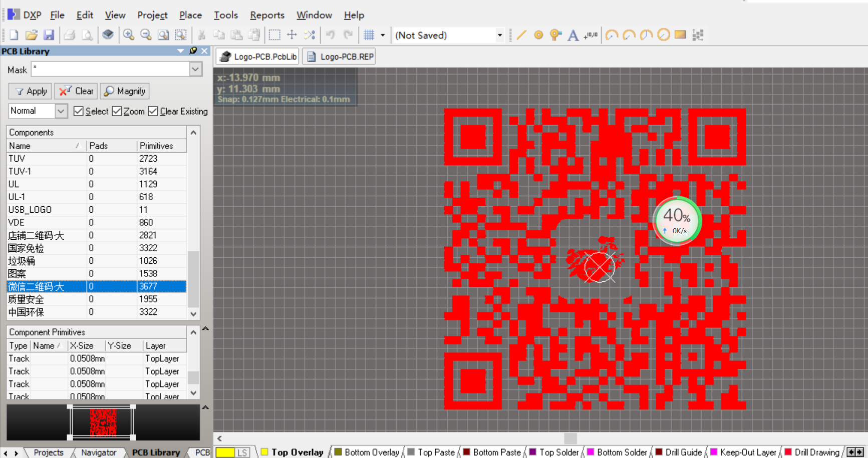Place Via tool

click(555, 35)
